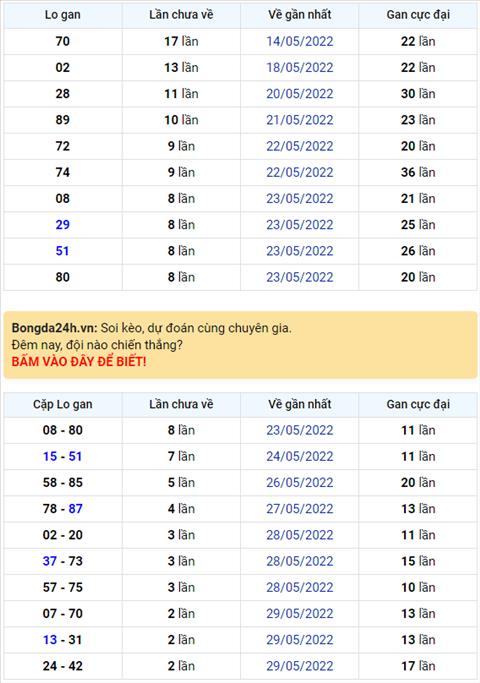Select blue number 13 in pair 13 - 31
Viewport: 480px width, 683px height.
click(x=50, y=639)
